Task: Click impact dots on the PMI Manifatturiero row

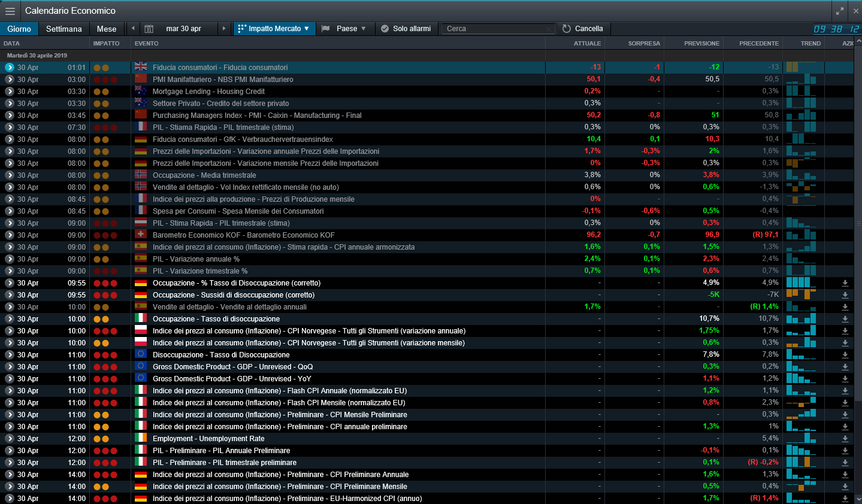Action: click(x=105, y=80)
